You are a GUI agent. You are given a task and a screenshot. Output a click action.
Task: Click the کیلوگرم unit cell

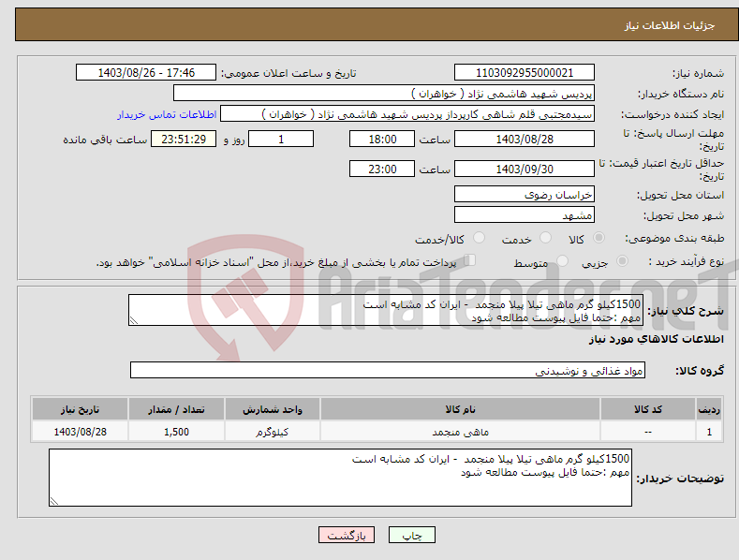pos(273,432)
